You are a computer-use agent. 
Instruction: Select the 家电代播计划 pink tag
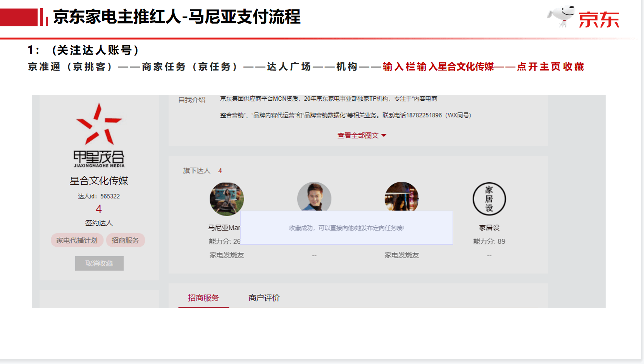77,240
